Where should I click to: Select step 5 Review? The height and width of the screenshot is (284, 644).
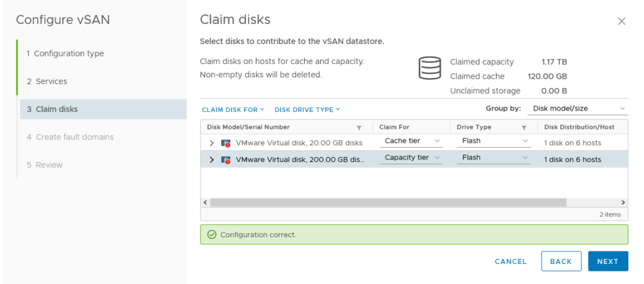pos(45,165)
